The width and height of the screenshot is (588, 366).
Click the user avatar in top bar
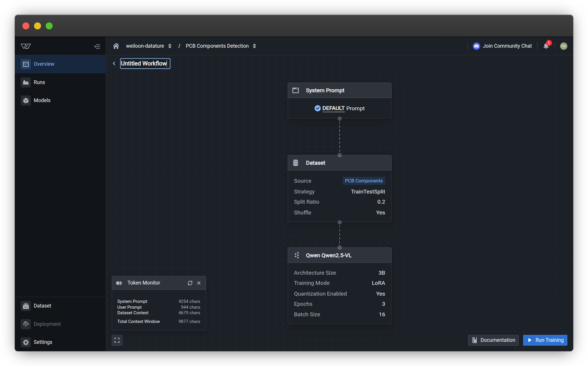tap(563, 46)
